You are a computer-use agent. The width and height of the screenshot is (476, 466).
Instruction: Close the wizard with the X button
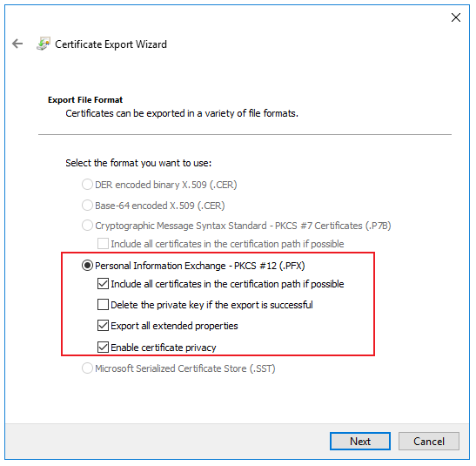tap(456, 17)
